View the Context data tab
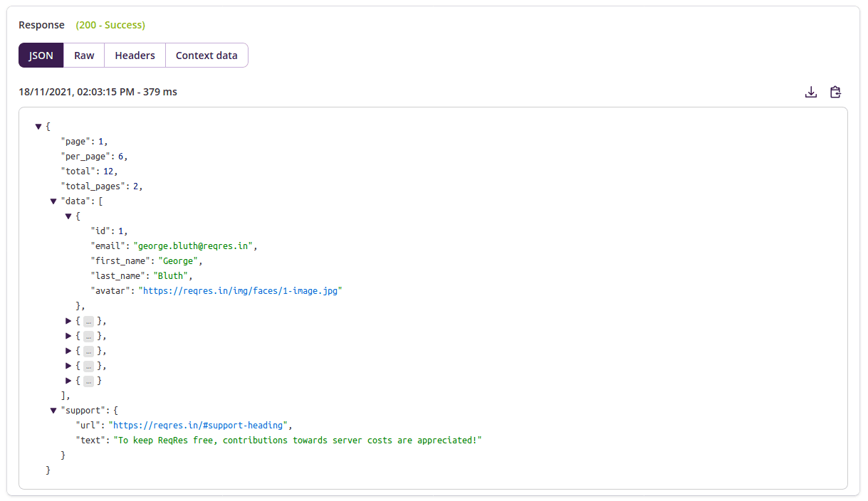Screen dimensions: 868x501 (x=206, y=55)
